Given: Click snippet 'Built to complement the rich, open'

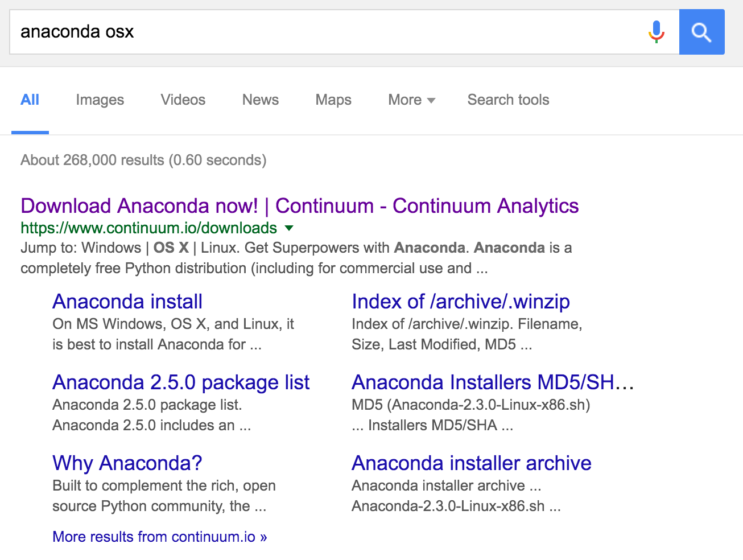Looking at the screenshot, I should click(164, 485).
